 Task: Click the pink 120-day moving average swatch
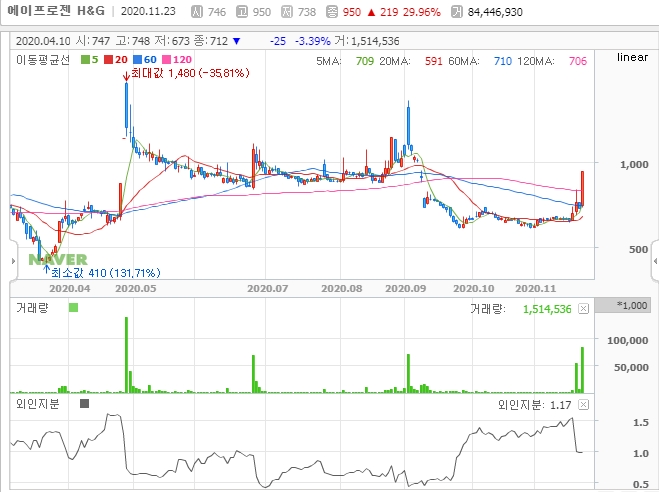click(167, 60)
